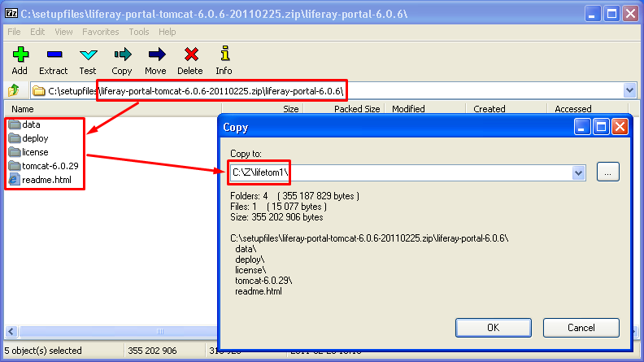Close the 7-Zip main window
This screenshot has width=644, height=362.
(630, 14)
